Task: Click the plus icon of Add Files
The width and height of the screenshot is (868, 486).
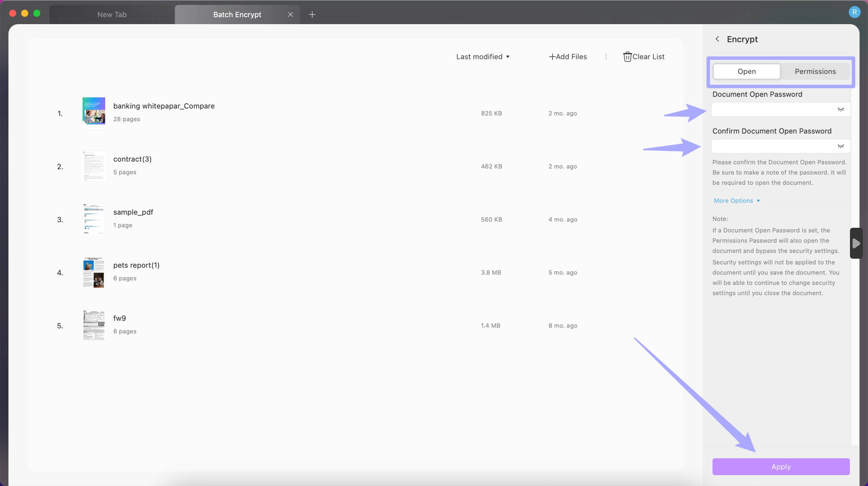Action: (x=552, y=57)
